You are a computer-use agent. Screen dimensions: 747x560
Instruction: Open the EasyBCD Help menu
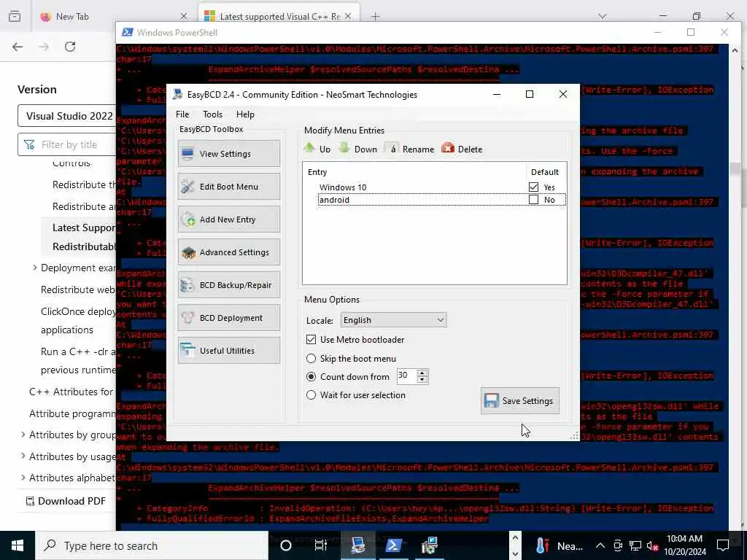(x=245, y=114)
